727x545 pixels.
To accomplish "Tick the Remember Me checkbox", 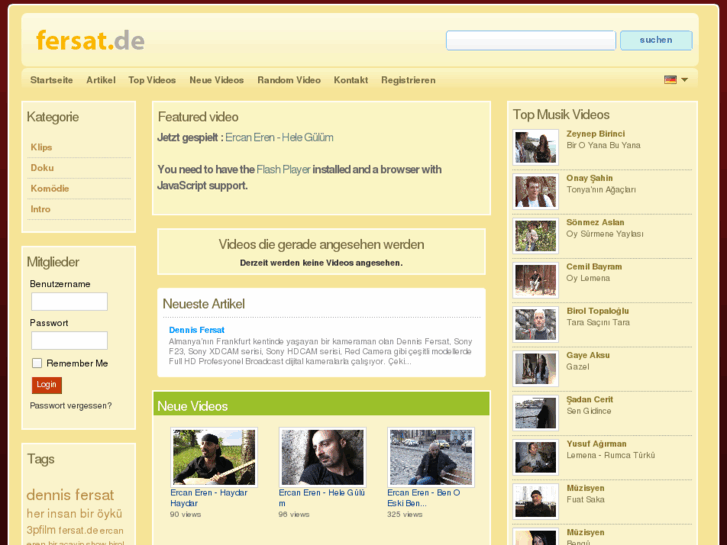I will pyautogui.click(x=37, y=363).
